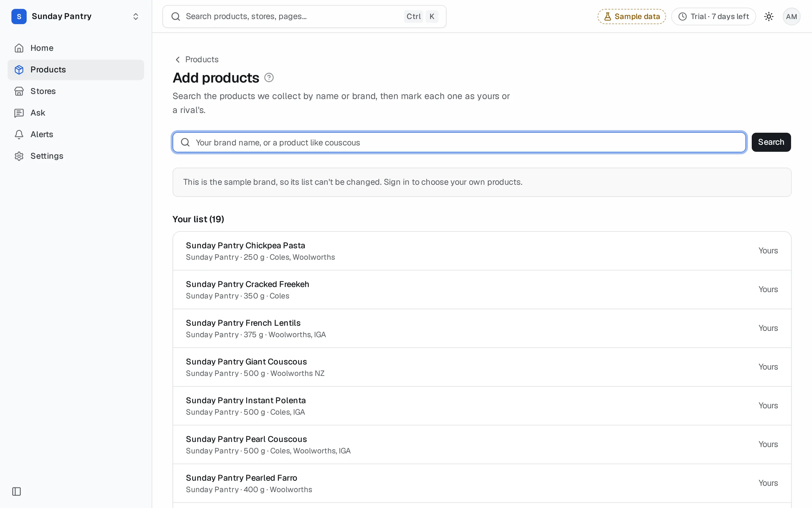Screen dimensions: 812x508
Task: Click the sample brand notice banner text
Action: click(x=353, y=182)
